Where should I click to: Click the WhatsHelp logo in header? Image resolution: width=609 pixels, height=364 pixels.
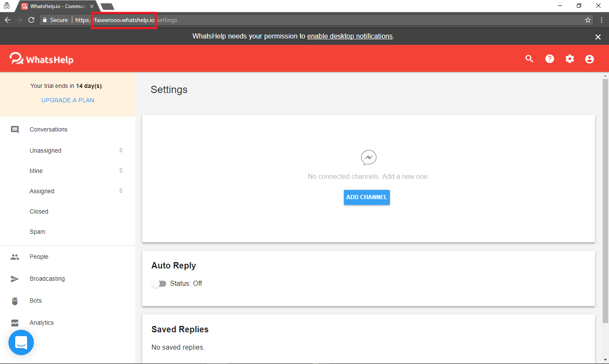click(41, 59)
